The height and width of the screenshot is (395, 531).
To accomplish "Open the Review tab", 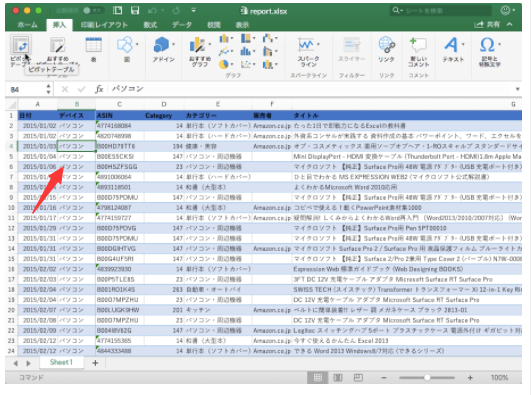I will (214, 25).
